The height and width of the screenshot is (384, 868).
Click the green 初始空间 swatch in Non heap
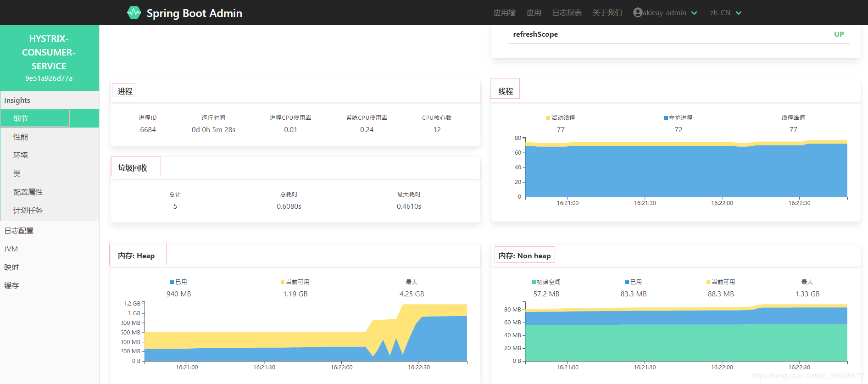click(x=534, y=282)
